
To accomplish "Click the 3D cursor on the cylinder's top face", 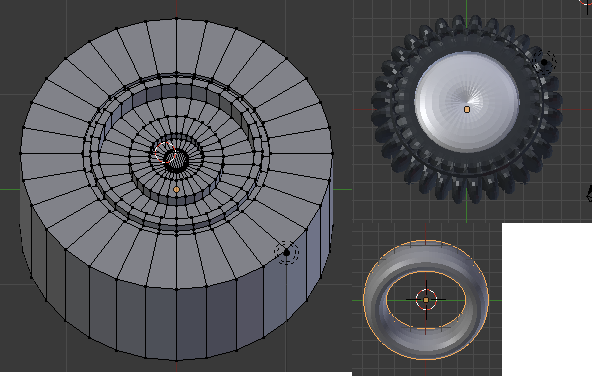I will coord(165,153).
